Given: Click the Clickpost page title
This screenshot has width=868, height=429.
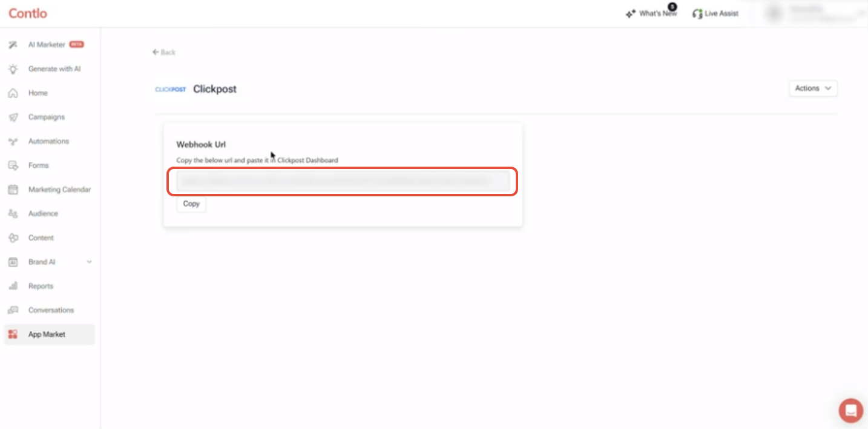Looking at the screenshot, I should click(x=215, y=89).
